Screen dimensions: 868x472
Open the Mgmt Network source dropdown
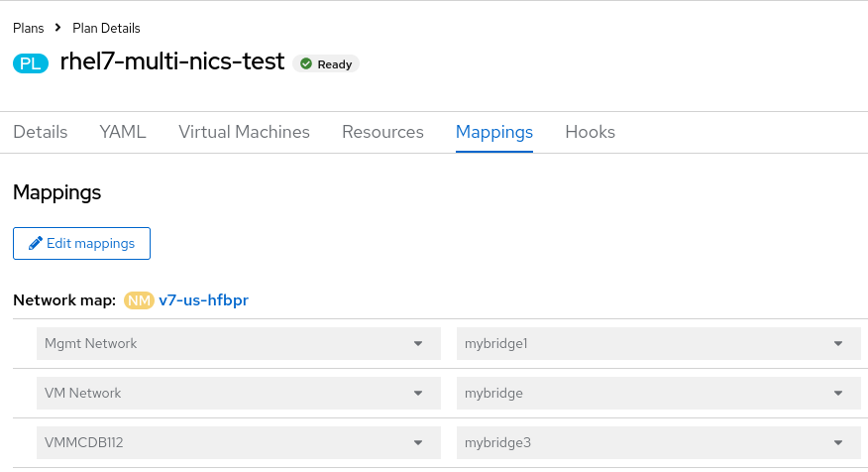pos(238,344)
